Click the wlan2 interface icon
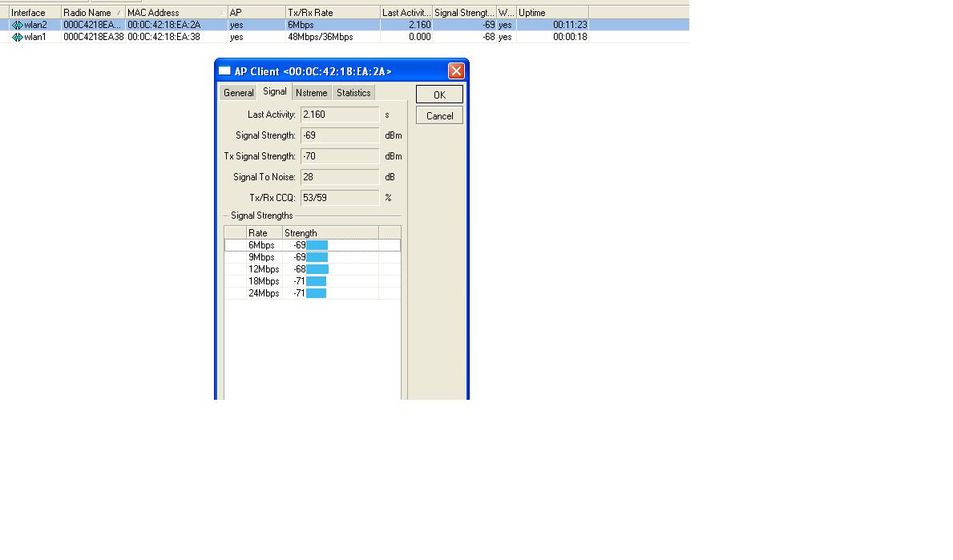Viewport: 953px width, 560px height. (x=17, y=25)
